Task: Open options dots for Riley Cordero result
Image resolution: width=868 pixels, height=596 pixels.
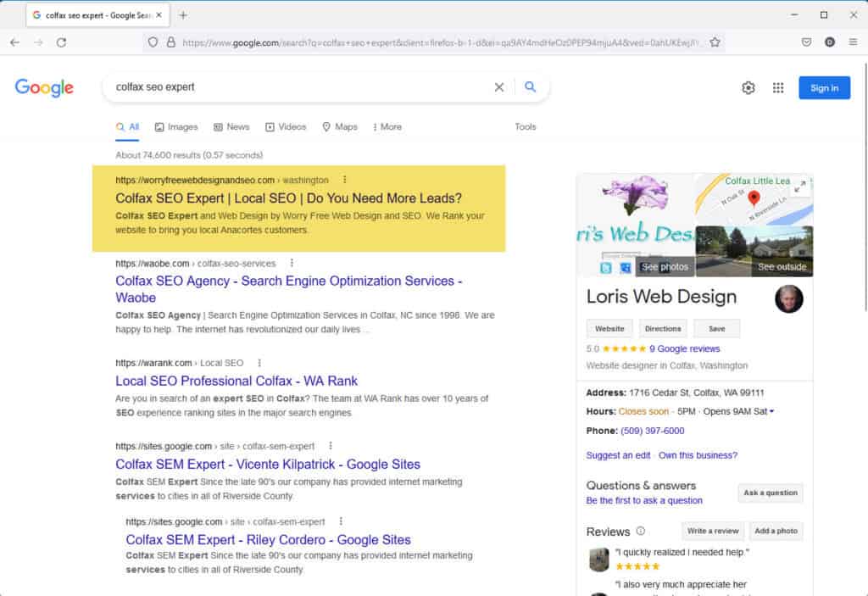Action: tap(341, 521)
